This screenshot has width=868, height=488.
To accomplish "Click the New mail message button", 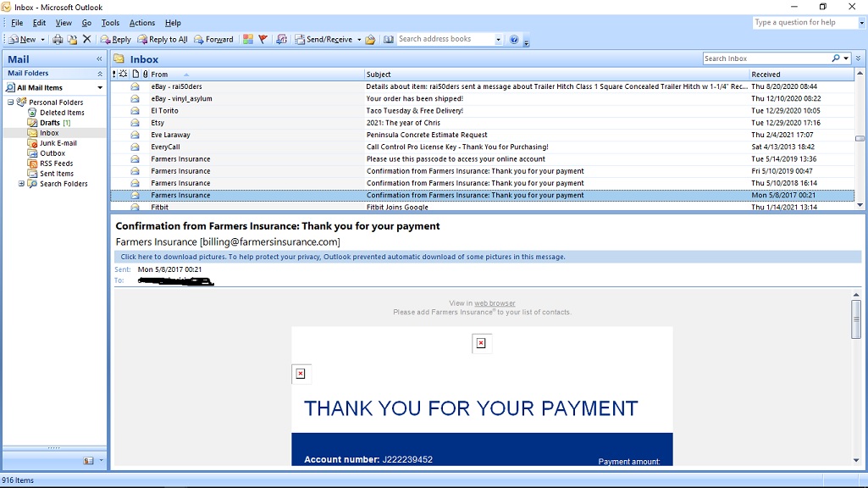I will coord(22,39).
